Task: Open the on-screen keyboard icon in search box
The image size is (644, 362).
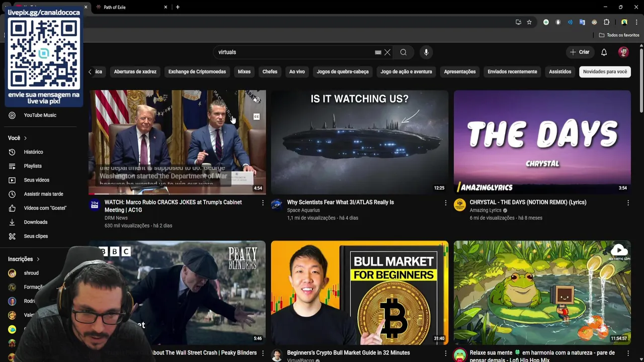Action: 378,52
